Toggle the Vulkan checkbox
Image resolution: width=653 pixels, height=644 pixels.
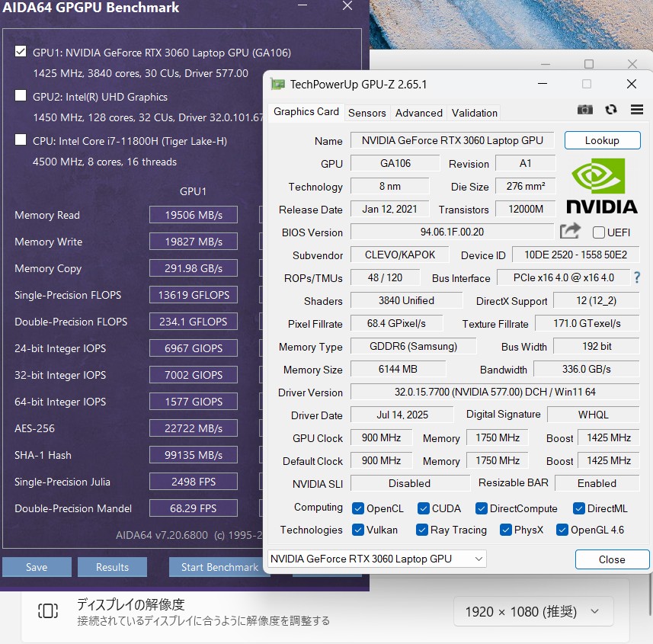click(x=357, y=530)
